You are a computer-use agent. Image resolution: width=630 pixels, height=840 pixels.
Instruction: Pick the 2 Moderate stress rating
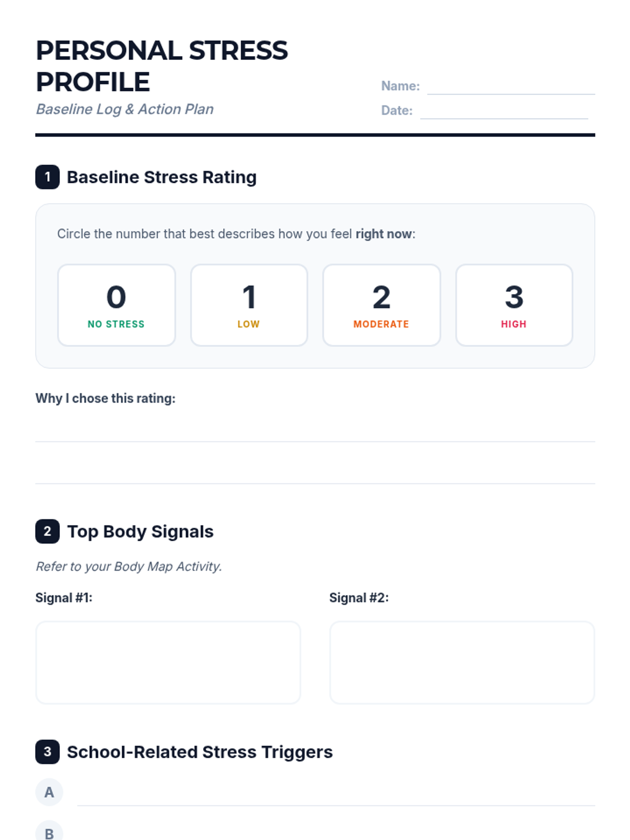click(x=381, y=305)
